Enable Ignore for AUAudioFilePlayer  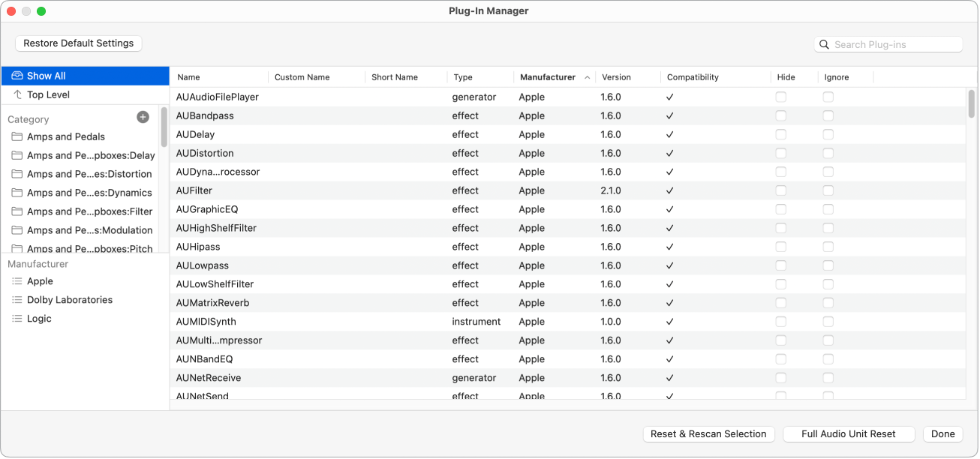pos(828,97)
